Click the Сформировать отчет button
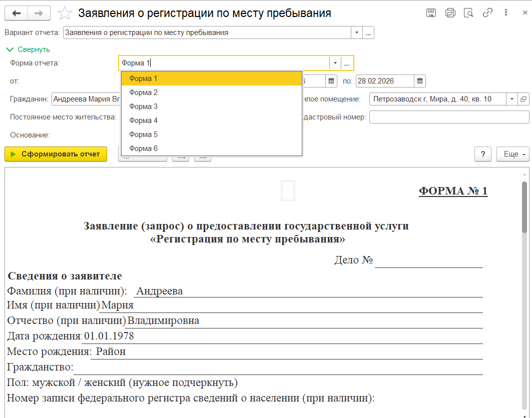Viewport: 532px width, 418px height. point(56,154)
